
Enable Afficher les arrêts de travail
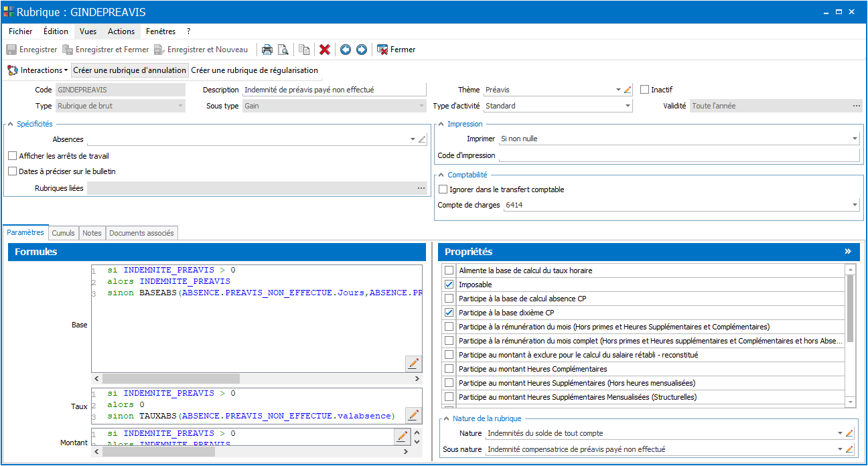(x=13, y=156)
